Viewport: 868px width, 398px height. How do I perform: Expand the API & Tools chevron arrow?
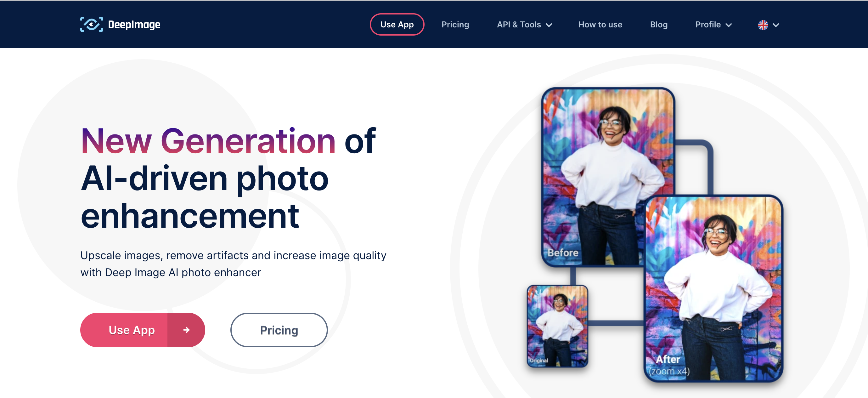549,25
